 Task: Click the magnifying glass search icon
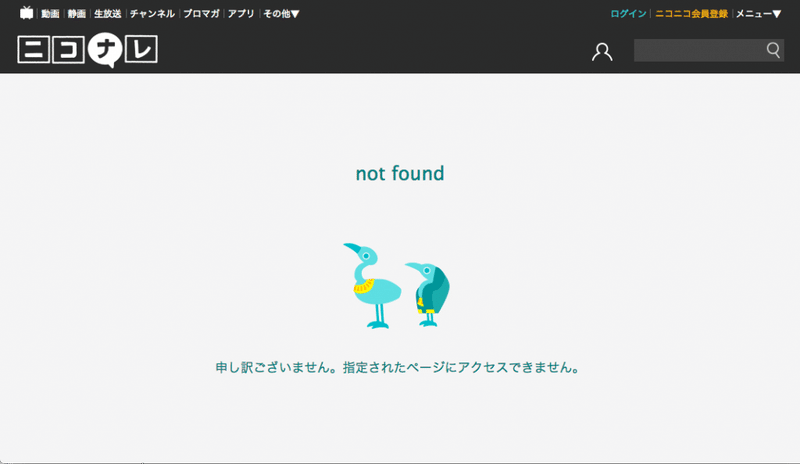(x=773, y=50)
